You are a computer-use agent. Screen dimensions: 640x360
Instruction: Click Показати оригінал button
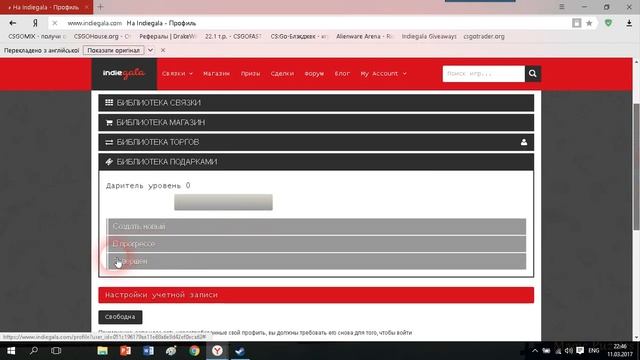[x=113, y=50]
